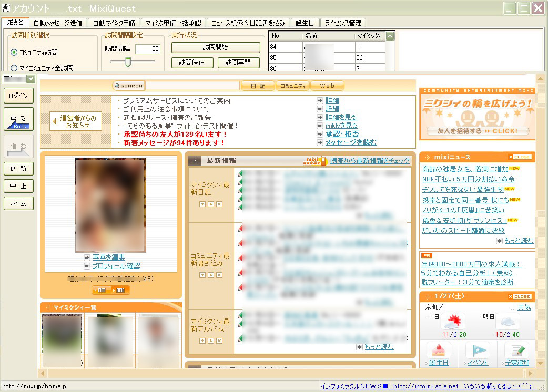This screenshot has height=392, width=548.
Task: Click move-up arrow under マイミクシィ最新アルバム
Action: click(x=202, y=341)
